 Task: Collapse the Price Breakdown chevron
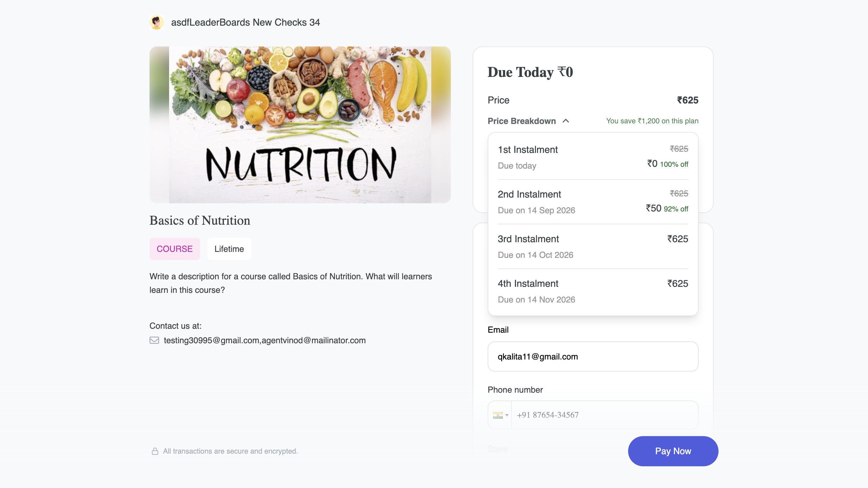coord(566,121)
